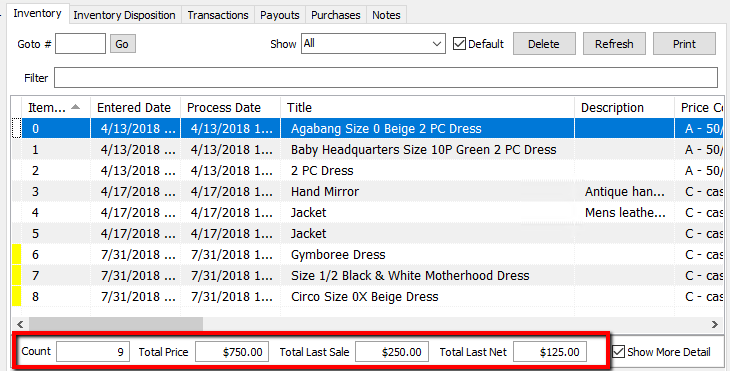This screenshot has width=730, height=371.
Task: Select the Inventory tab
Action: [x=37, y=13]
